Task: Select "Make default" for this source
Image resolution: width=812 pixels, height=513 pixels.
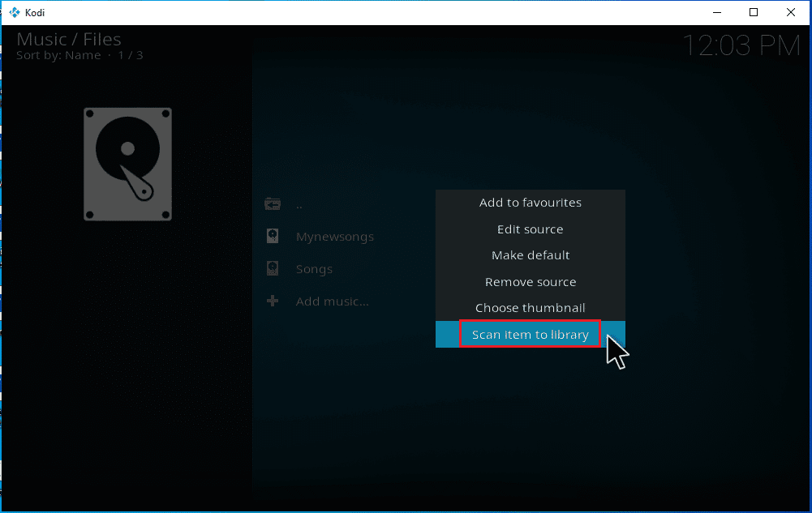Action: click(530, 254)
